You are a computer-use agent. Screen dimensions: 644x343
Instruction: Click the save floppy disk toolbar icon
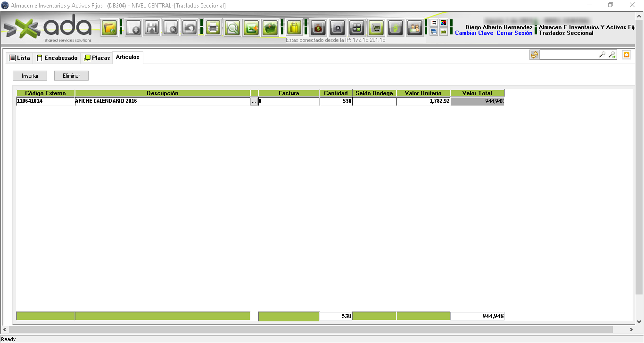(x=152, y=28)
